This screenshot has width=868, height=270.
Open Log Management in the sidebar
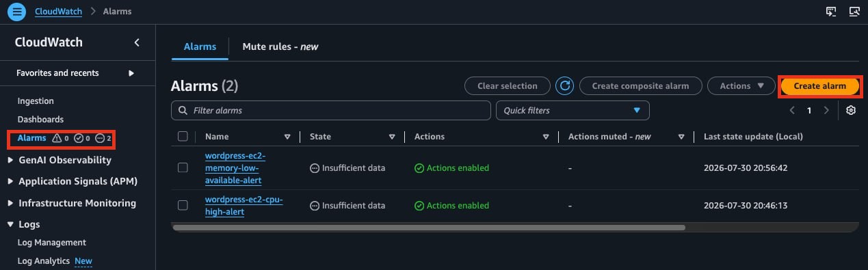click(x=52, y=243)
